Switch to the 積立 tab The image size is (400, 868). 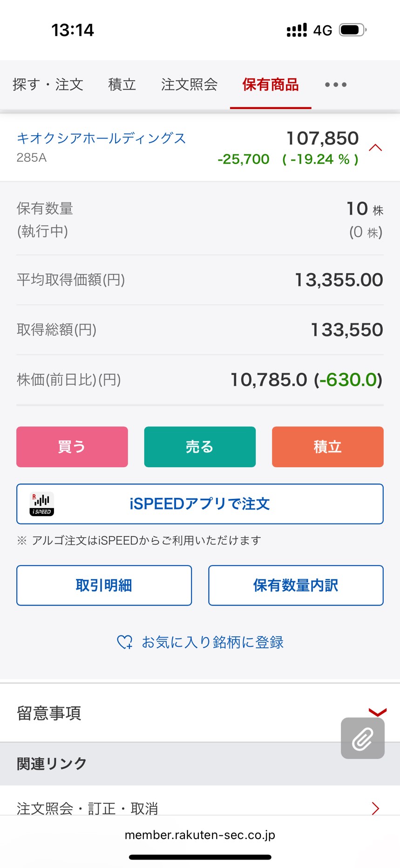click(x=122, y=84)
